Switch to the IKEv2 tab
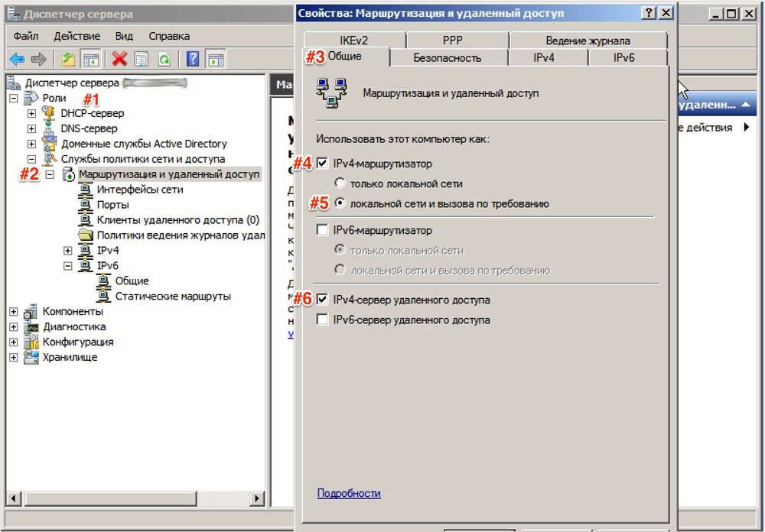 pyautogui.click(x=354, y=41)
